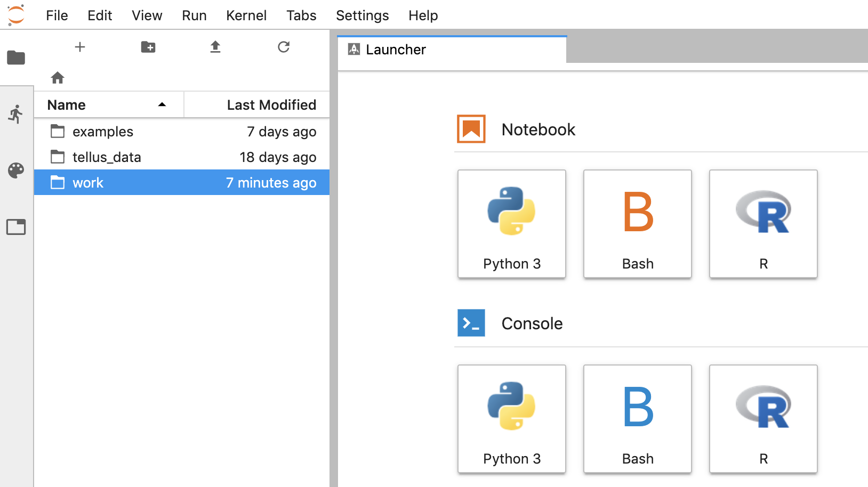Open the File Browser sidebar icon
Image resolution: width=868 pixels, height=487 pixels.
[x=16, y=58]
